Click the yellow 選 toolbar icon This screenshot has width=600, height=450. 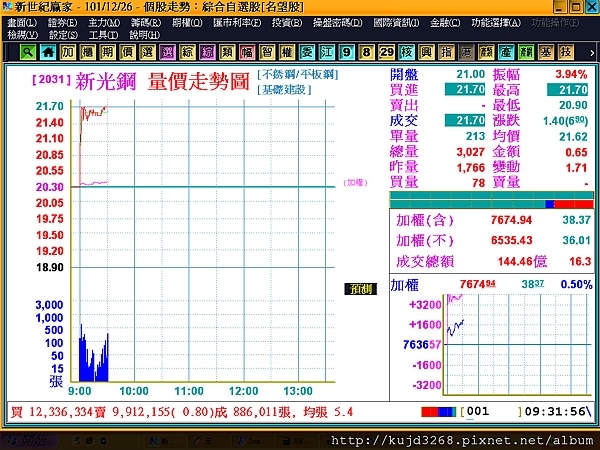[147, 52]
